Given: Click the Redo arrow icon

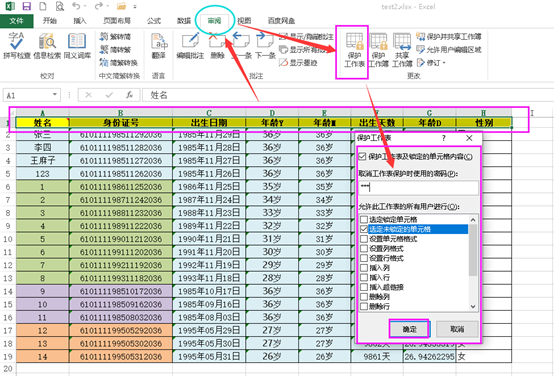Looking at the screenshot, I should (99, 6).
